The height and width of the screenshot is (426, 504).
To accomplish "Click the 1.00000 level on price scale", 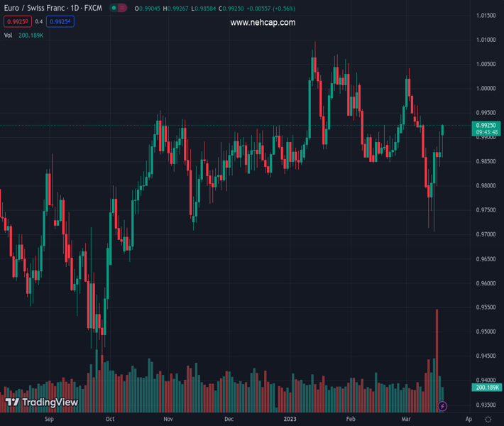I will (x=486, y=89).
